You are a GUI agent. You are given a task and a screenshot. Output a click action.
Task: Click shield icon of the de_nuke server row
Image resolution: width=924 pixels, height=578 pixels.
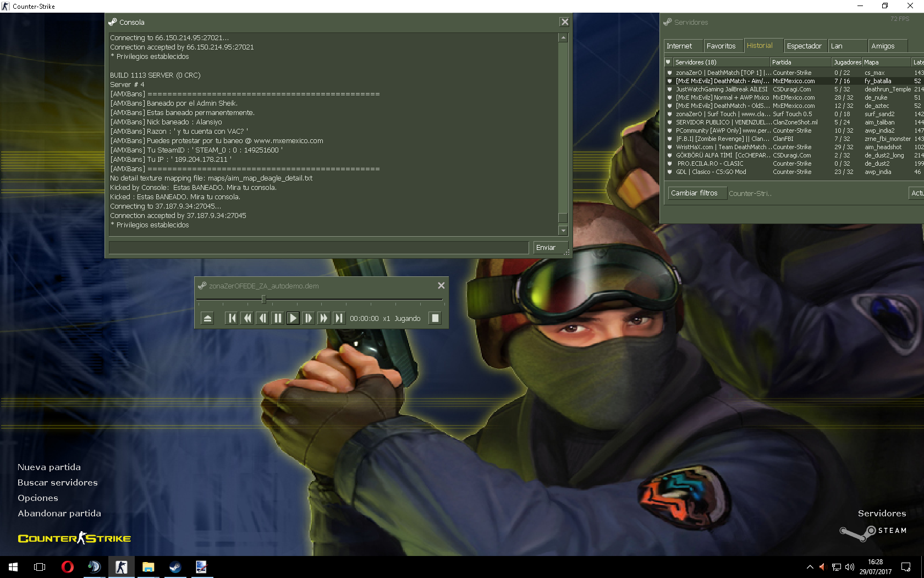click(x=669, y=97)
